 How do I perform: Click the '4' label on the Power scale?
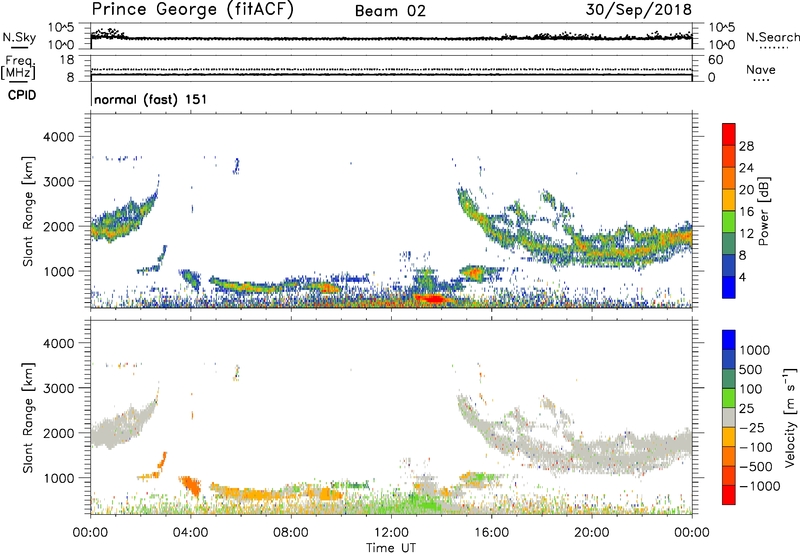[742, 278]
